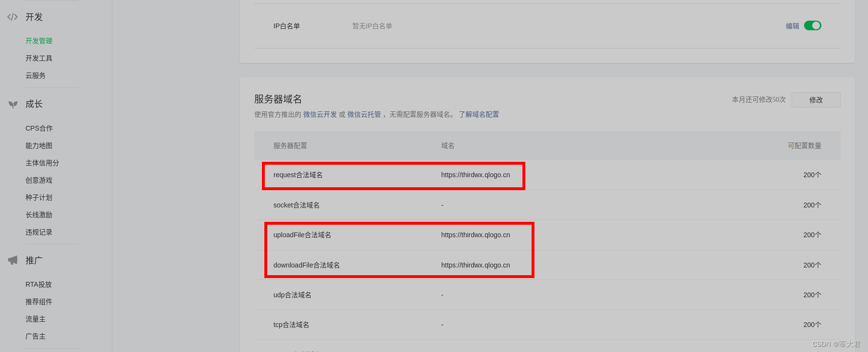This screenshot has height=352, width=868.
Task: Open 推荐组件 in sidebar
Action: [x=39, y=302]
